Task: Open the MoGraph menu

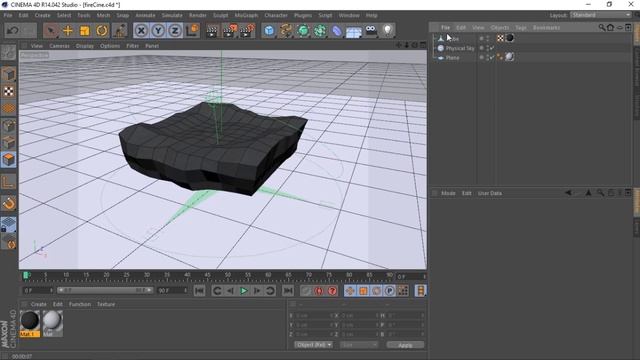Action: click(246, 16)
